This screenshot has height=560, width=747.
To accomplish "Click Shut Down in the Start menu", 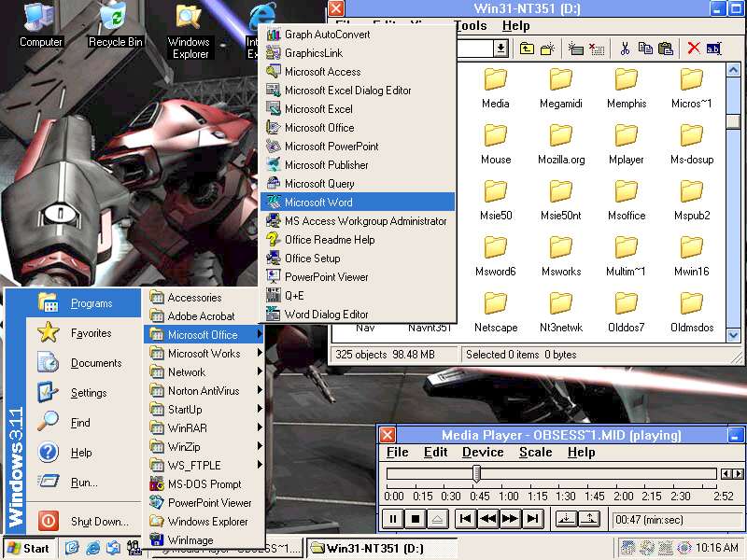I will click(99, 522).
